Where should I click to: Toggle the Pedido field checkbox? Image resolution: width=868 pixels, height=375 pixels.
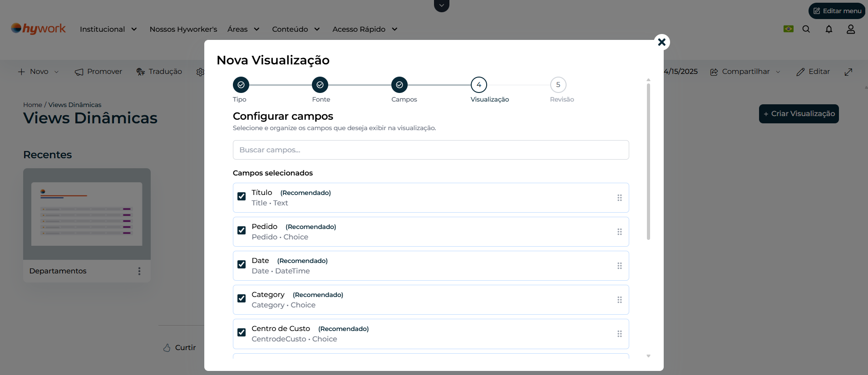point(242,230)
